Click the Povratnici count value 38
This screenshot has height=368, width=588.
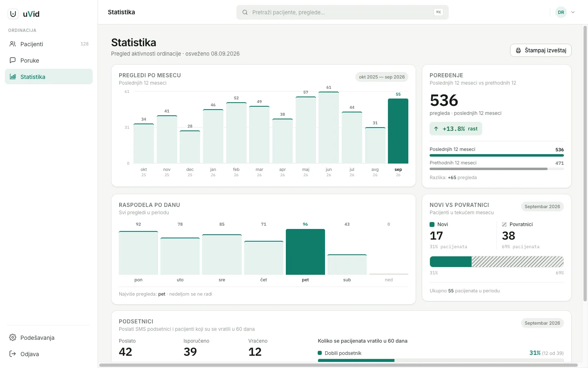pyautogui.click(x=508, y=236)
